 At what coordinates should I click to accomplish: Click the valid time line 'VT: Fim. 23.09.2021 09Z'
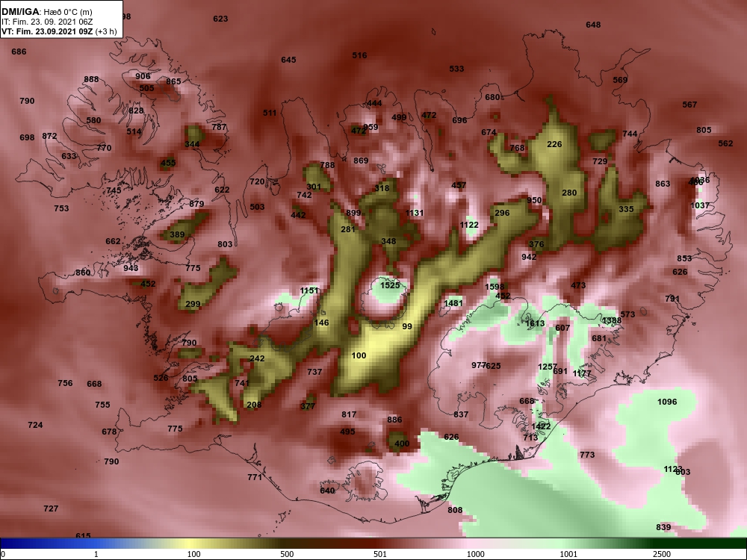tap(48, 31)
